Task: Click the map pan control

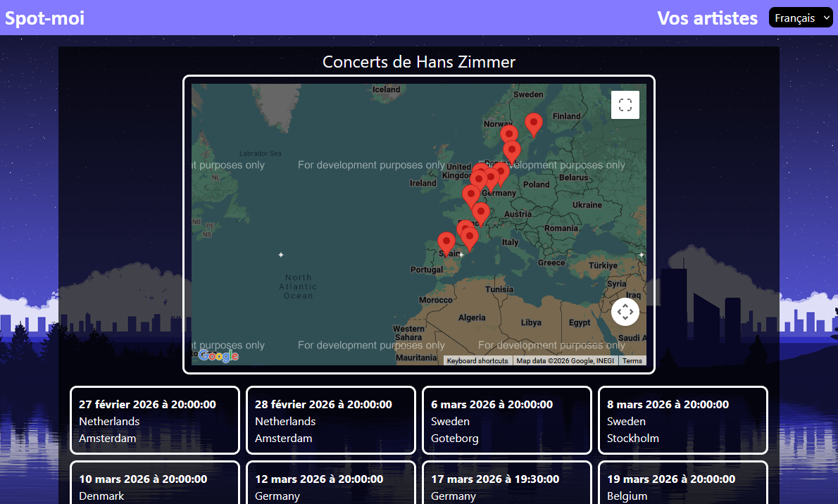Action: coord(625,311)
